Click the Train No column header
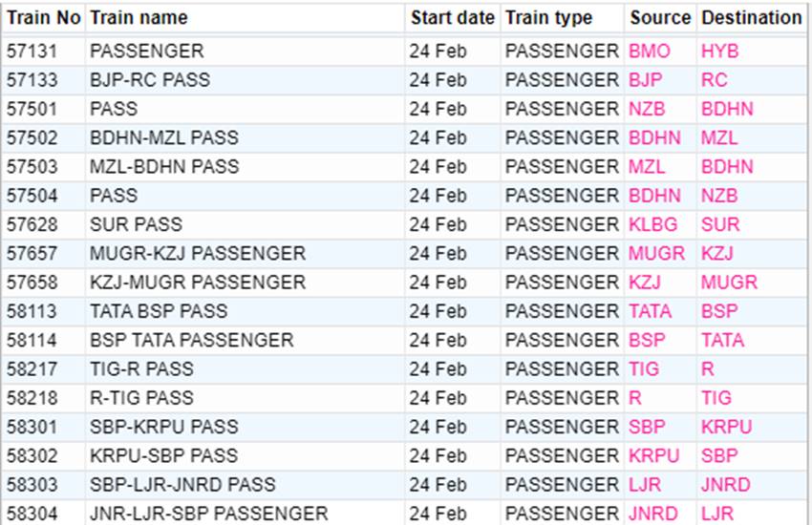The height and width of the screenshot is (525, 812). pos(44,17)
